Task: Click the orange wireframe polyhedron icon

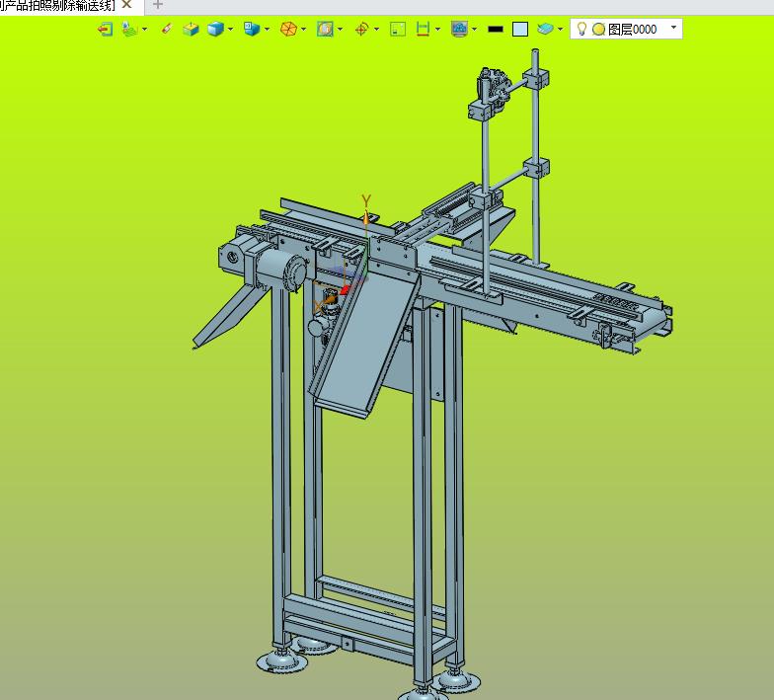Action: pos(288,30)
